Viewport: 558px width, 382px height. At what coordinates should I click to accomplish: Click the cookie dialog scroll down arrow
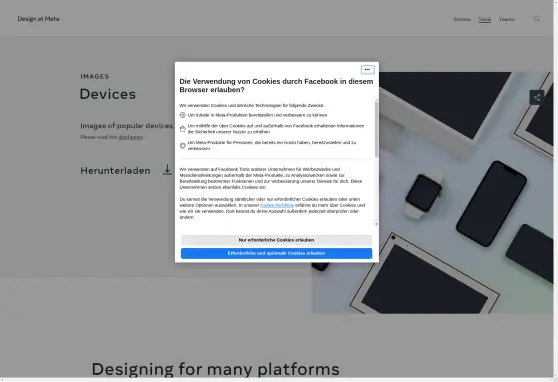[x=377, y=224]
